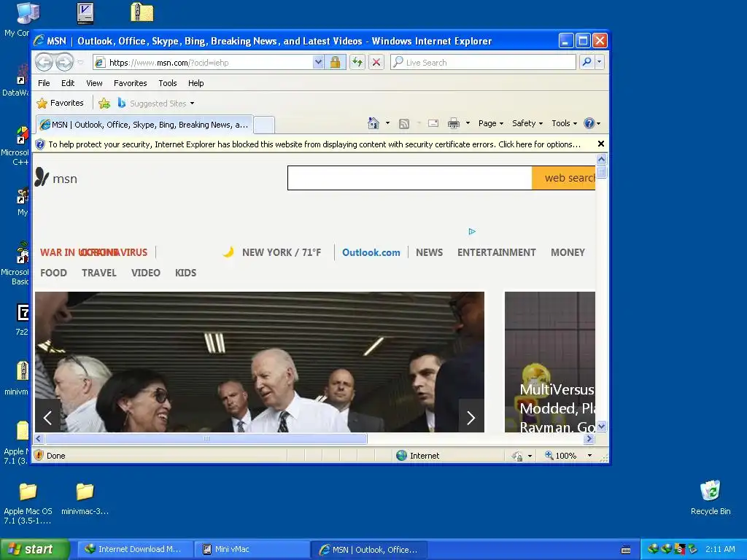Open the TRAVEL section link
The image size is (747, 560).
(x=99, y=273)
